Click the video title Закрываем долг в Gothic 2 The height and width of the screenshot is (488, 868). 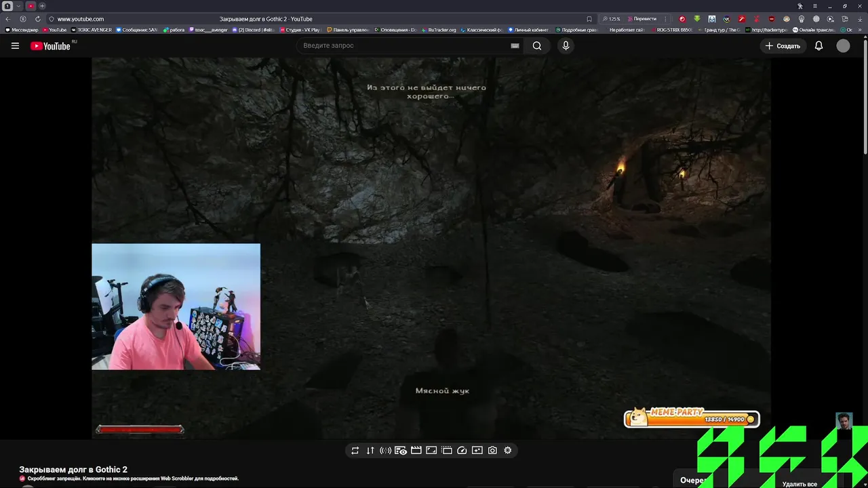pyautogui.click(x=73, y=470)
